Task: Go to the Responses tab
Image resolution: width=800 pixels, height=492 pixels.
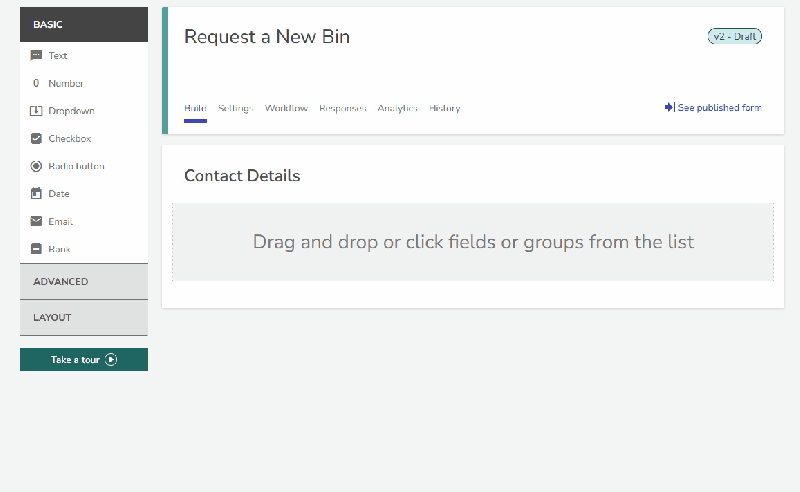Action: [342, 108]
